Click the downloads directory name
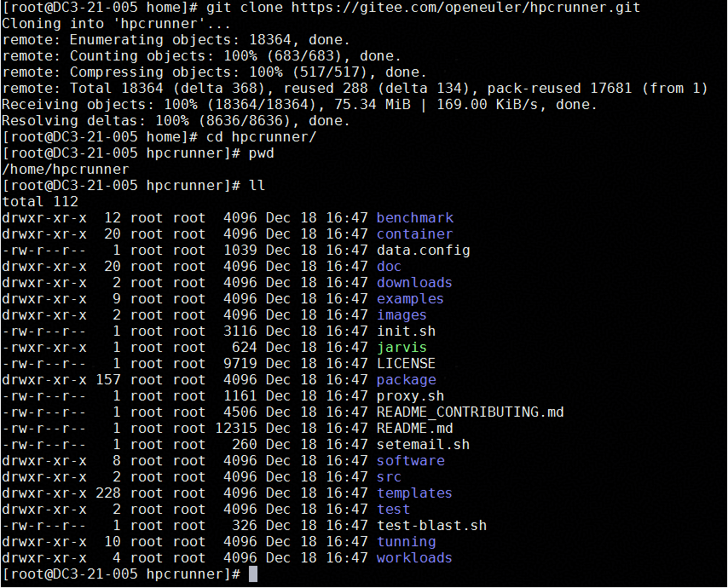Viewport: 728px width, 588px height. pos(414,283)
